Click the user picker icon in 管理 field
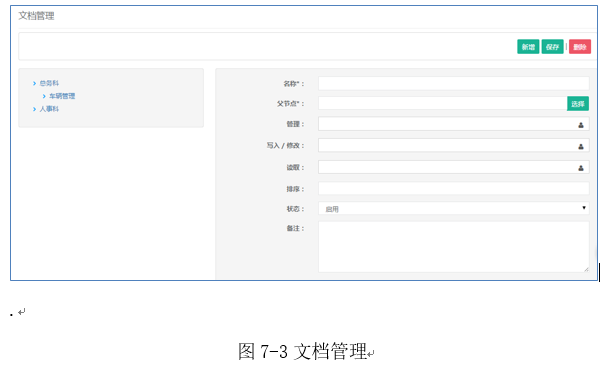 coord(580,125)
